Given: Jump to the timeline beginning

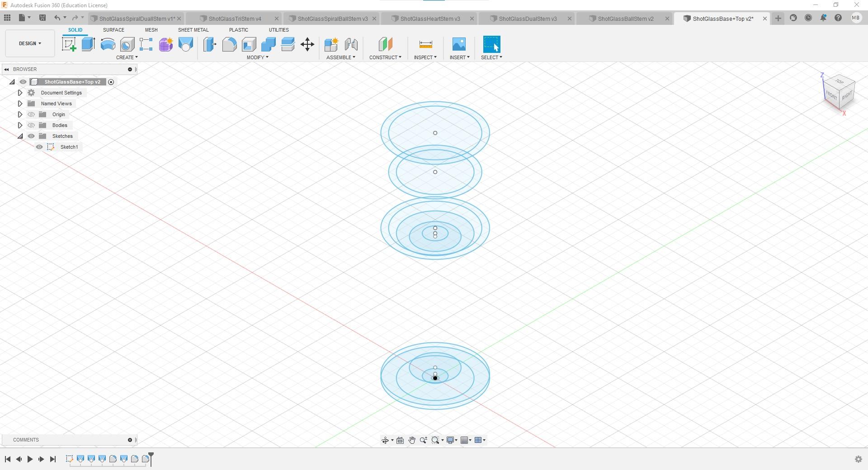Looking at the screenshot, I should tap(8, 459).
